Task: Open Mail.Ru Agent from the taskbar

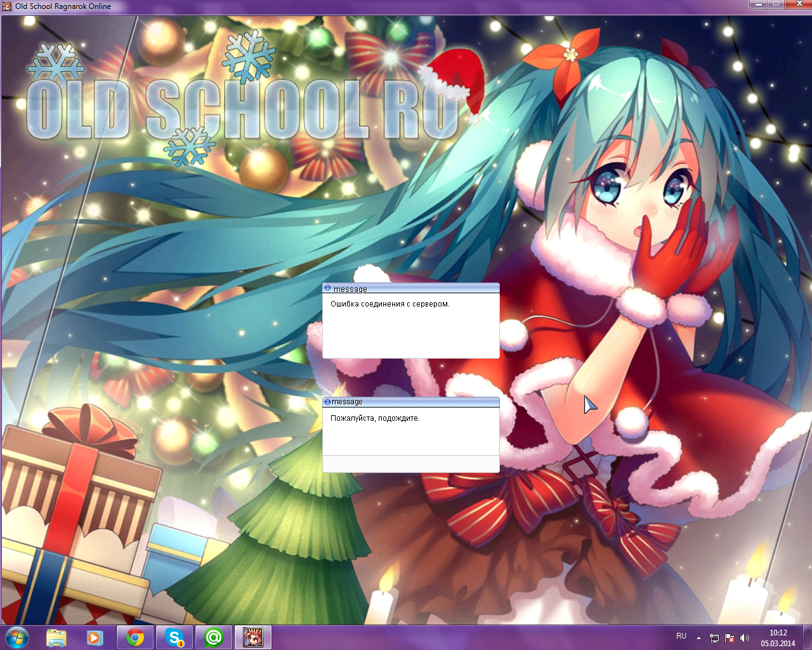Action: pyautogui.click(x=214, y=637)
